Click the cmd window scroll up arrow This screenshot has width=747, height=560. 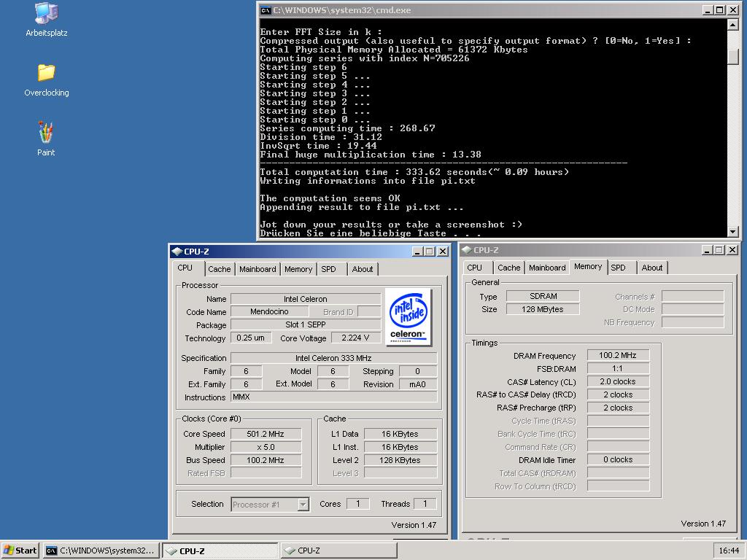pos(733,25)
